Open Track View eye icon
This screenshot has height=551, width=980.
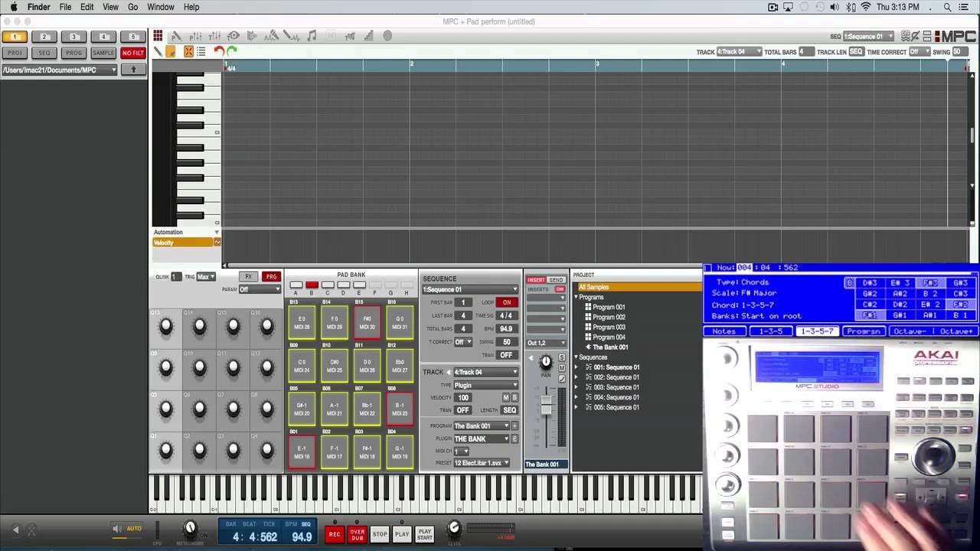[234, 36]
